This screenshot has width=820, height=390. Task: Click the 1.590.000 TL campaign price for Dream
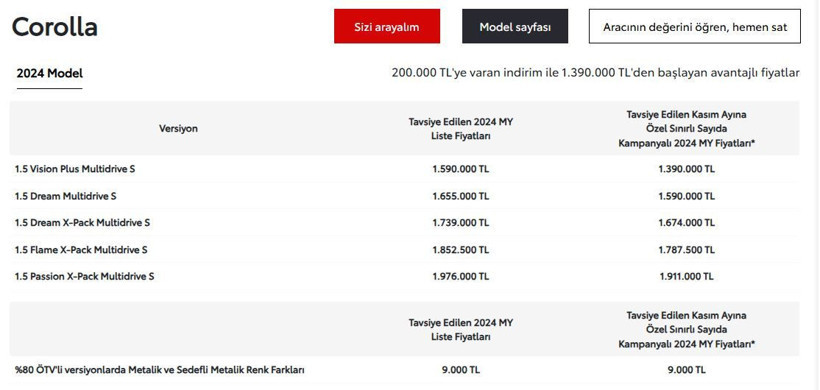(687, 196)
